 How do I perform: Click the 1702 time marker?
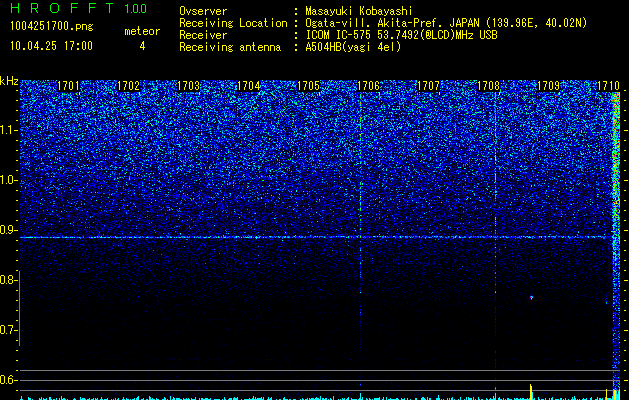tap(128, 86)
